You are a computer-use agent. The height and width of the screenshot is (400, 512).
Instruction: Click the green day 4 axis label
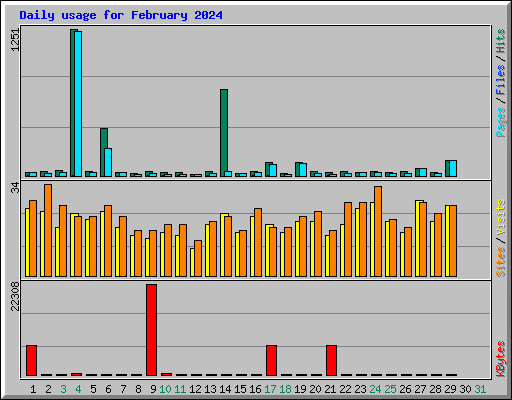point(78,389)
